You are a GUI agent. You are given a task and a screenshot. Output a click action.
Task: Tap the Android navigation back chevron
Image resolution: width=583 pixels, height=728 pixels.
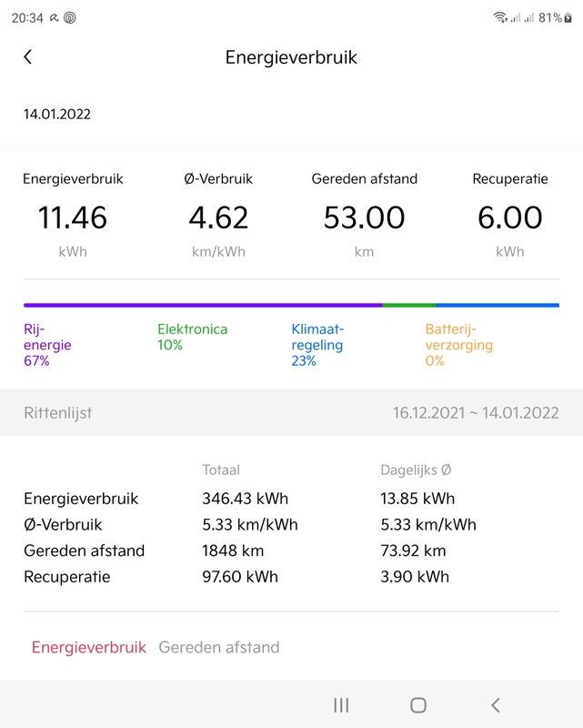point(496,704)
